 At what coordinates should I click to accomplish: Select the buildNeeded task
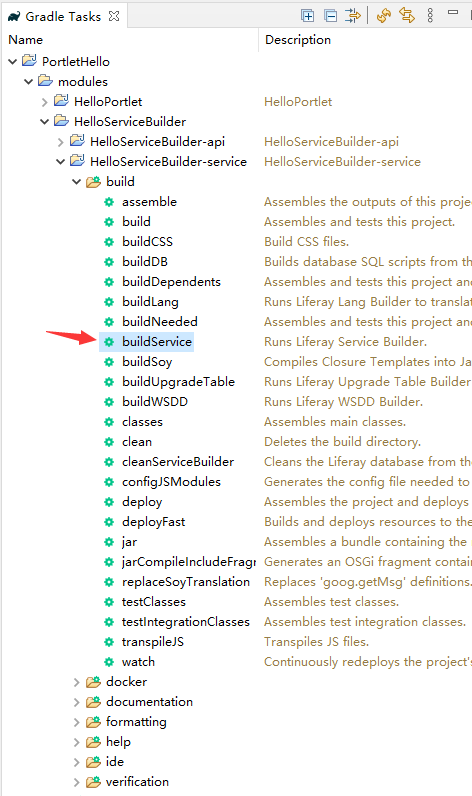159,322
